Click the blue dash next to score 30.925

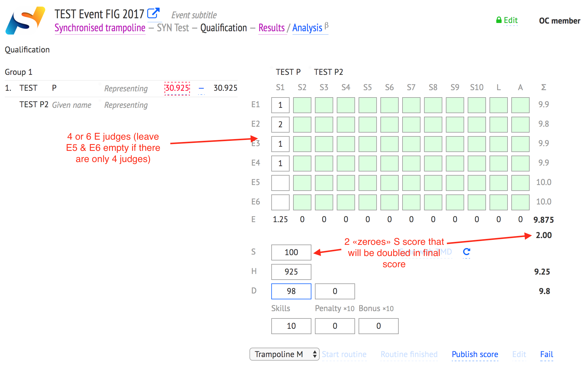201,88
